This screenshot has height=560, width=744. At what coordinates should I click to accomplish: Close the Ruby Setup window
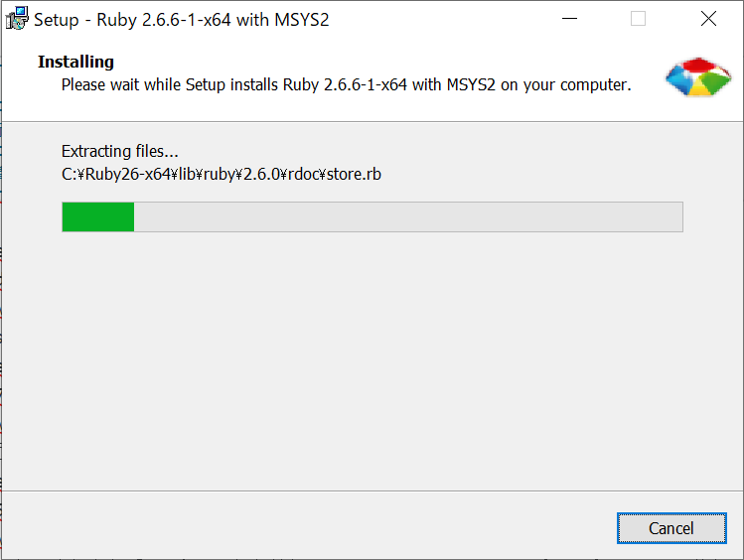tap(708, 19)
